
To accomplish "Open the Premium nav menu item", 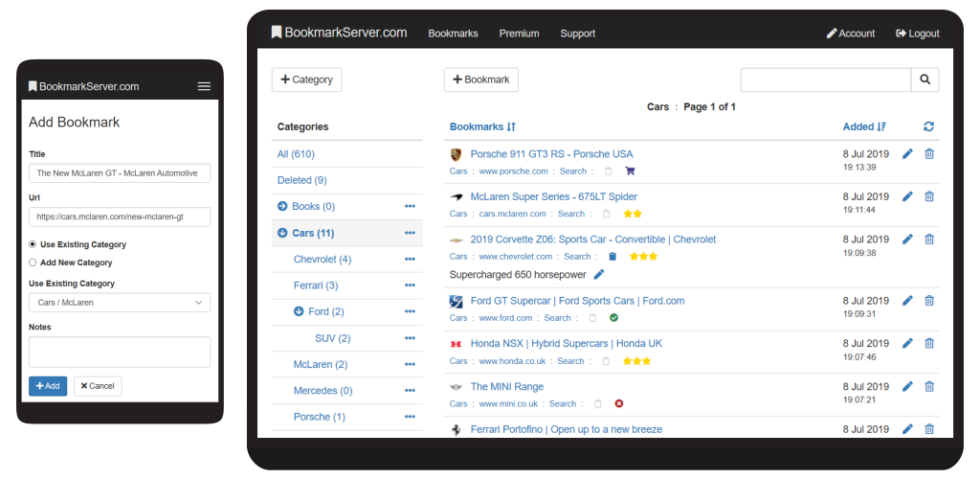I will (519, 34).
